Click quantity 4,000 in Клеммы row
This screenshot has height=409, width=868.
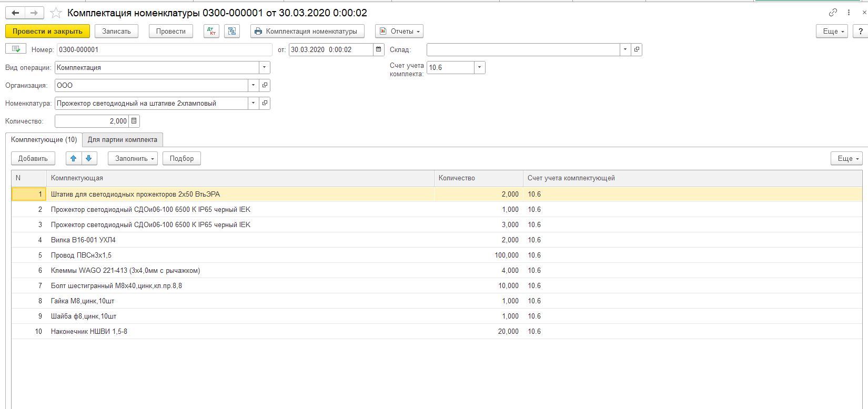[510, 270]
